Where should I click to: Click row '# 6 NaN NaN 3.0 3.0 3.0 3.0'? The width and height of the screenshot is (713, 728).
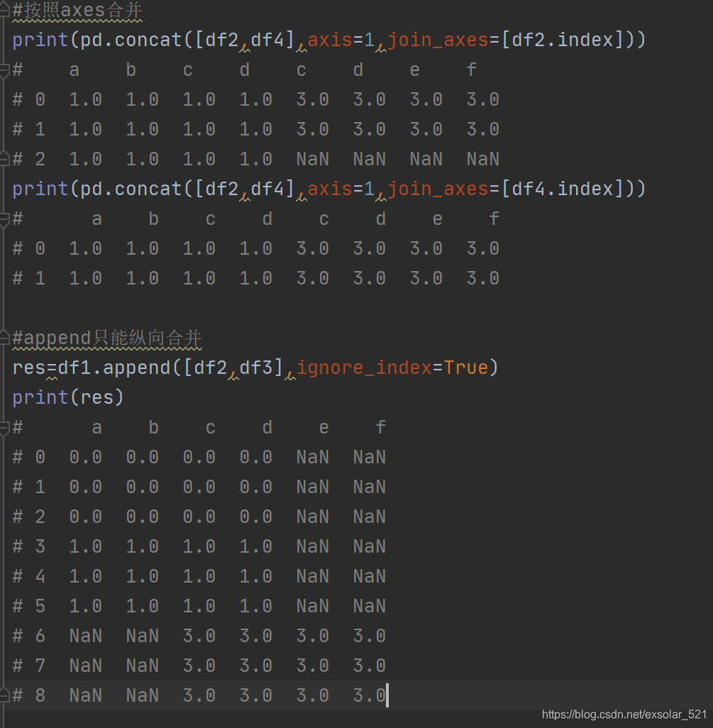point(199,636)
